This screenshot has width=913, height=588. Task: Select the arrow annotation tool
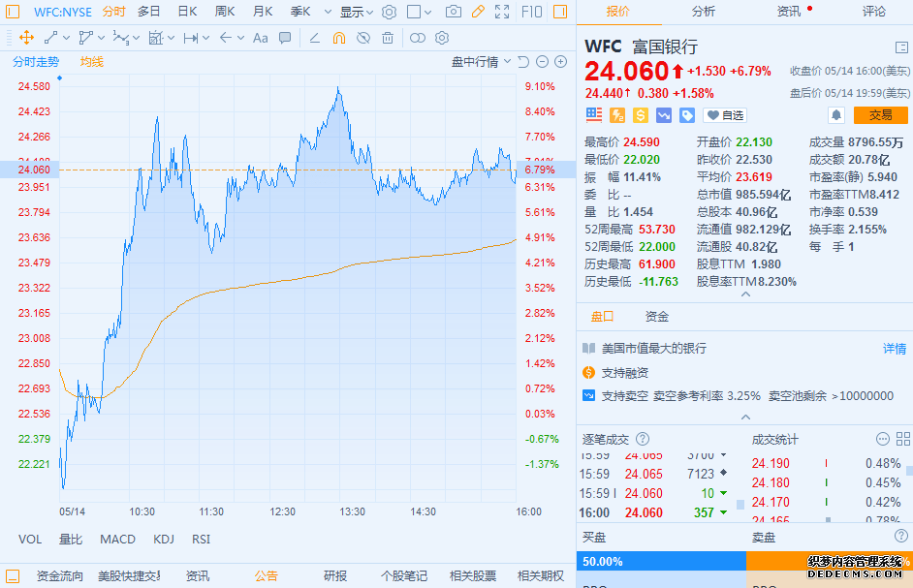(x=225, y=39)
